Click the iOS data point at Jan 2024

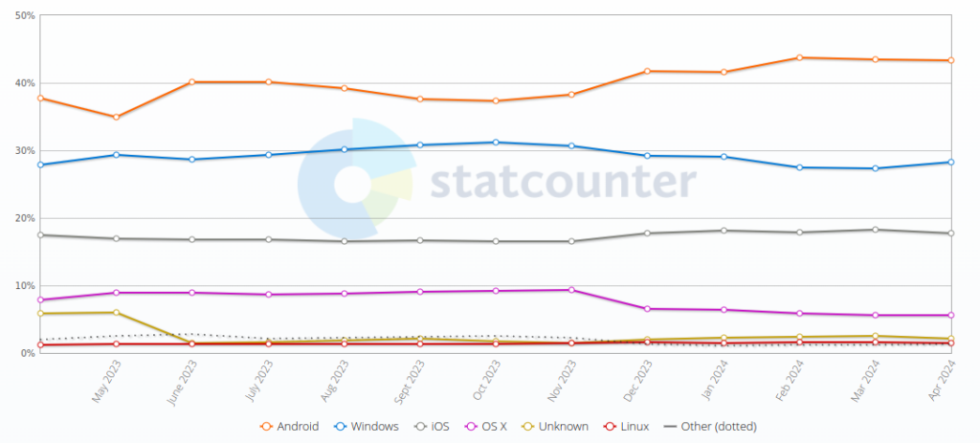point(724,231)
